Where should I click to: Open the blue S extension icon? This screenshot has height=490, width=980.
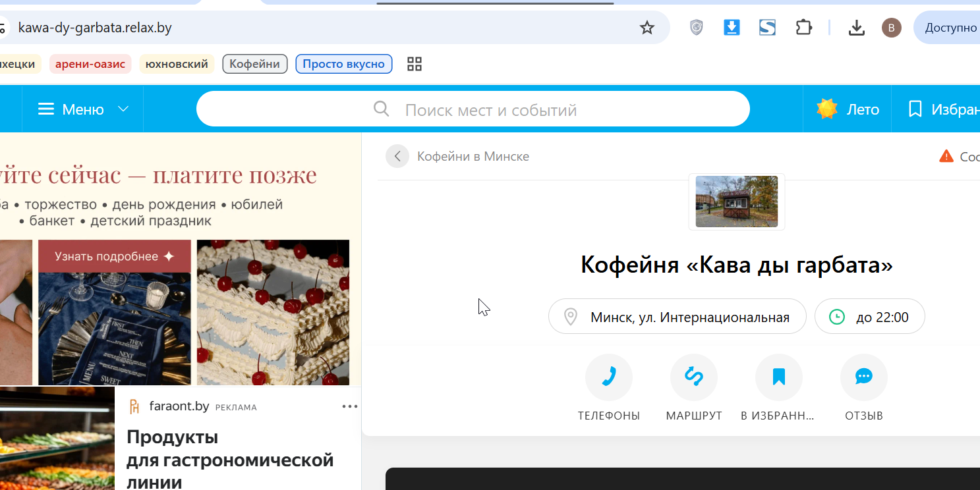pos(767,28)
